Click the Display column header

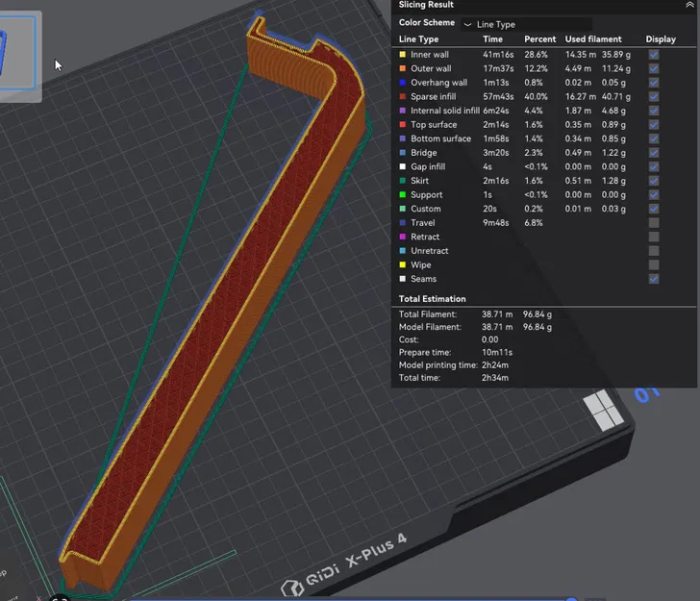[x=661, y=39]
